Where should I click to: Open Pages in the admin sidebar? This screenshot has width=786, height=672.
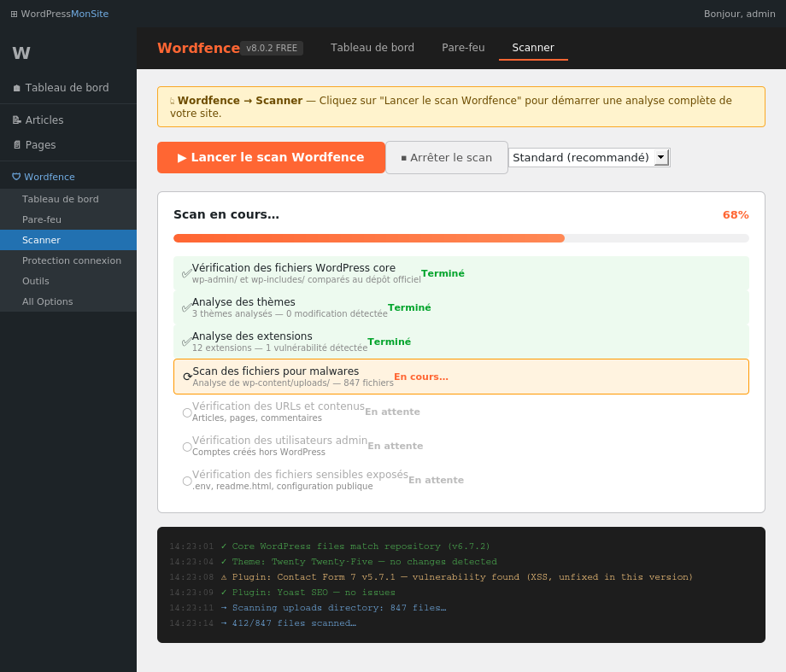point(68,145)
